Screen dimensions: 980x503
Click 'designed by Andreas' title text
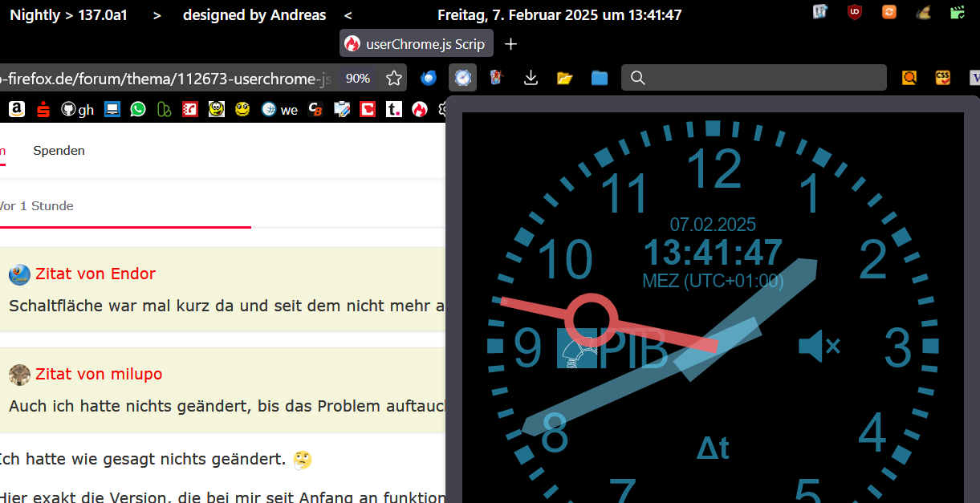point(254,14)
